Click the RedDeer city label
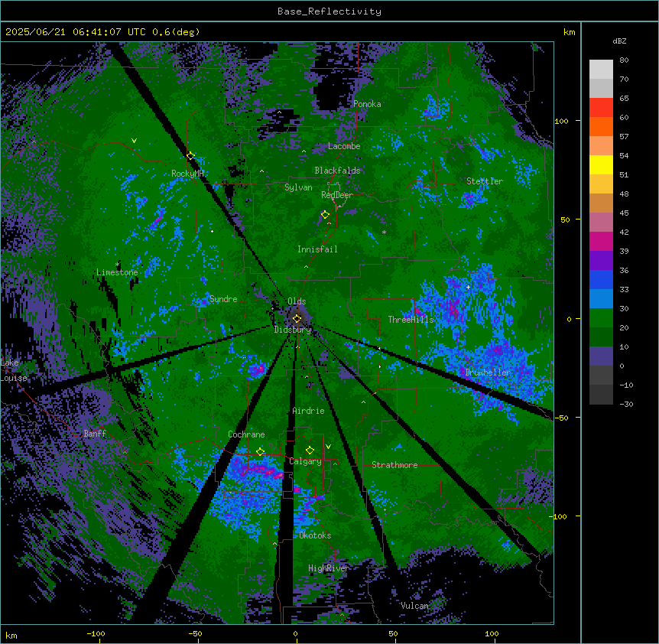 coord(337,195)
